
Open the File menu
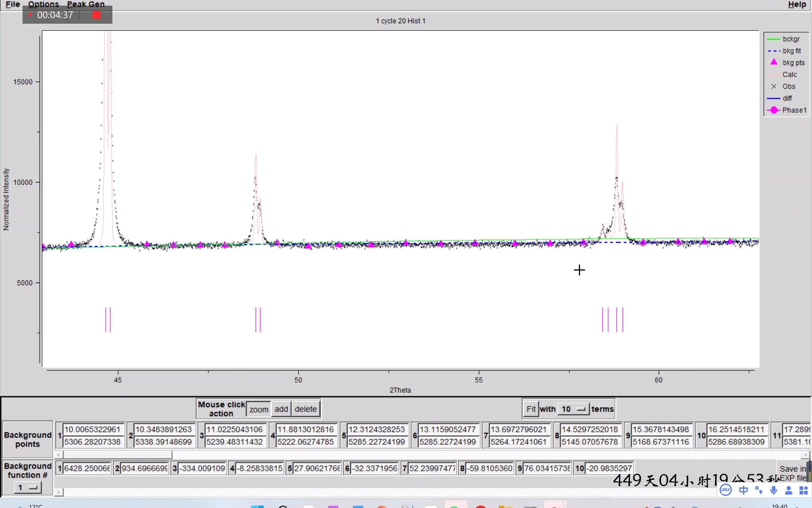[x=13, y=5]
